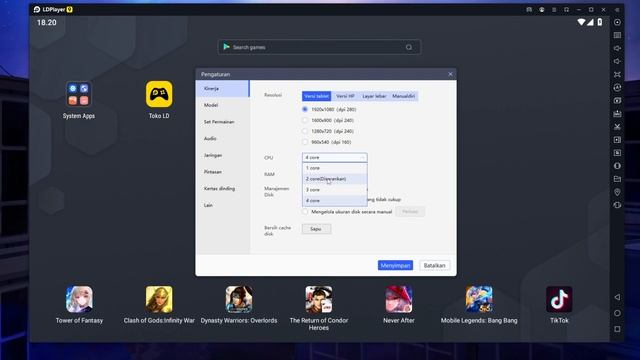Choose 4 core from CPU list
The width and height of the screenshot is (640, 360).
point(334,200)
